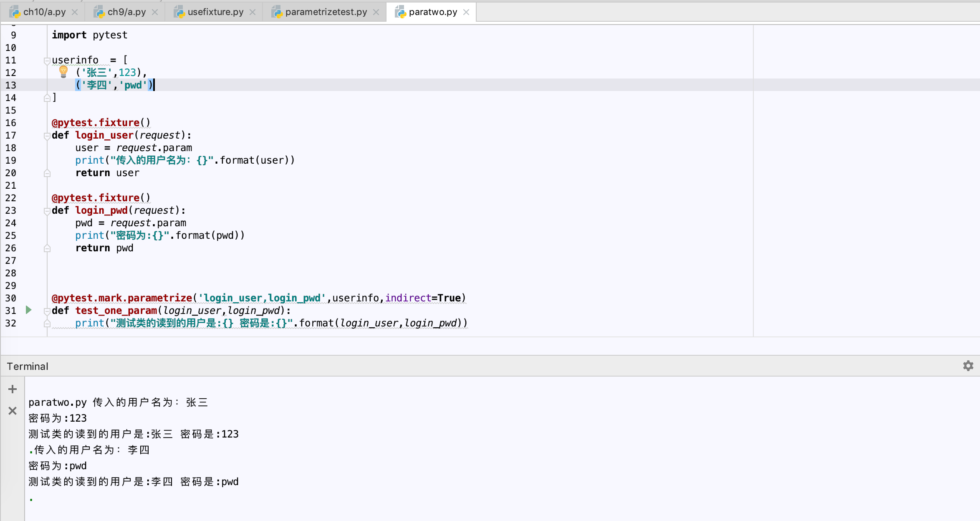Screen dimensions: 980x521
Task: Close the parametrizetest.py tab
Action: click(376, 12)
